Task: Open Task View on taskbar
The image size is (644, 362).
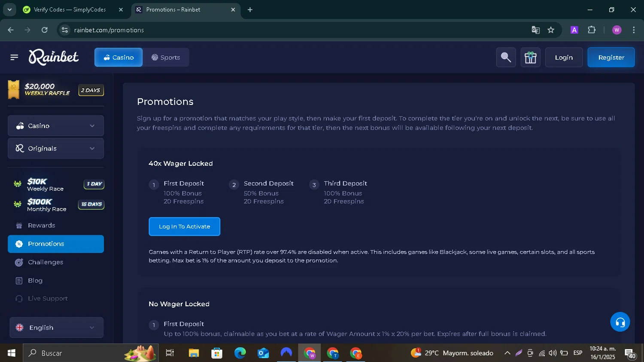Action: pos(170,353)
